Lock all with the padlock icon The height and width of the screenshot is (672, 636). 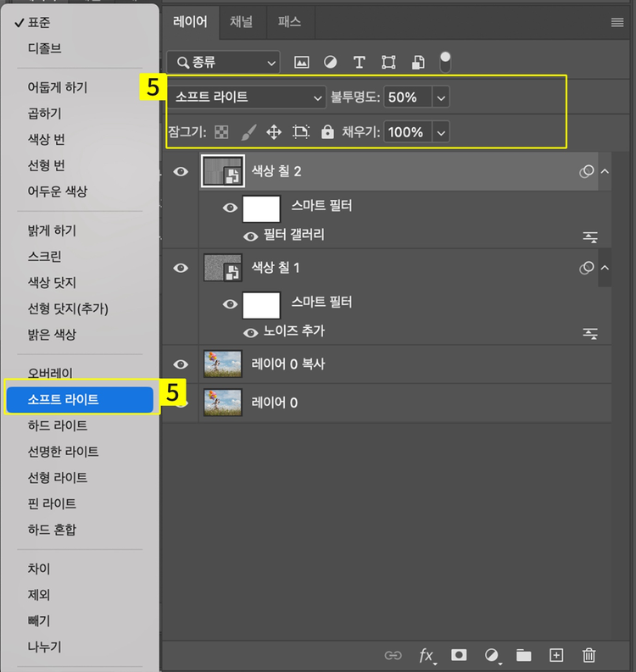click(x=327, y=132)
